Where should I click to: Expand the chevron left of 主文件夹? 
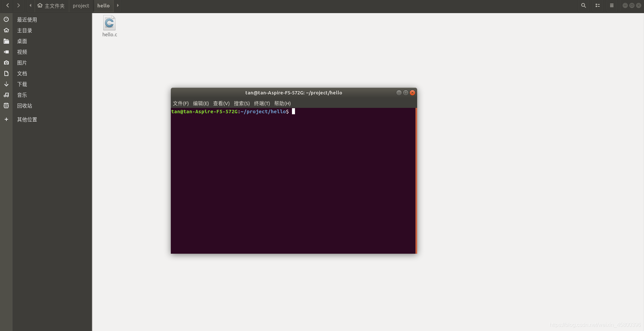coord(30,5)
